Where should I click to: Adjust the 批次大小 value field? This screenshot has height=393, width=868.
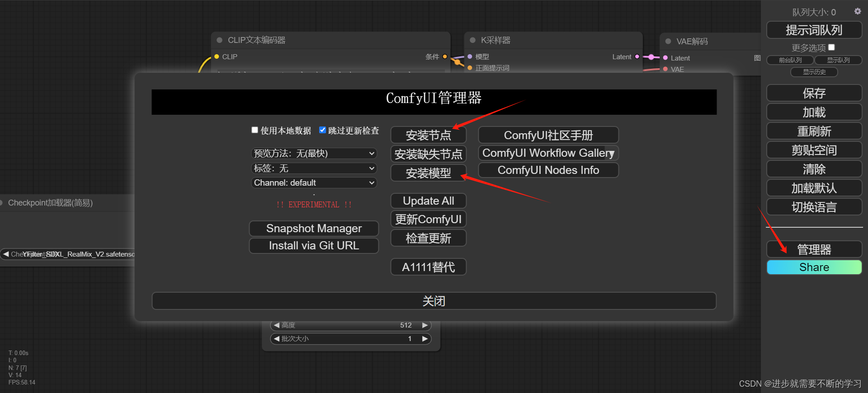point(351,339)
